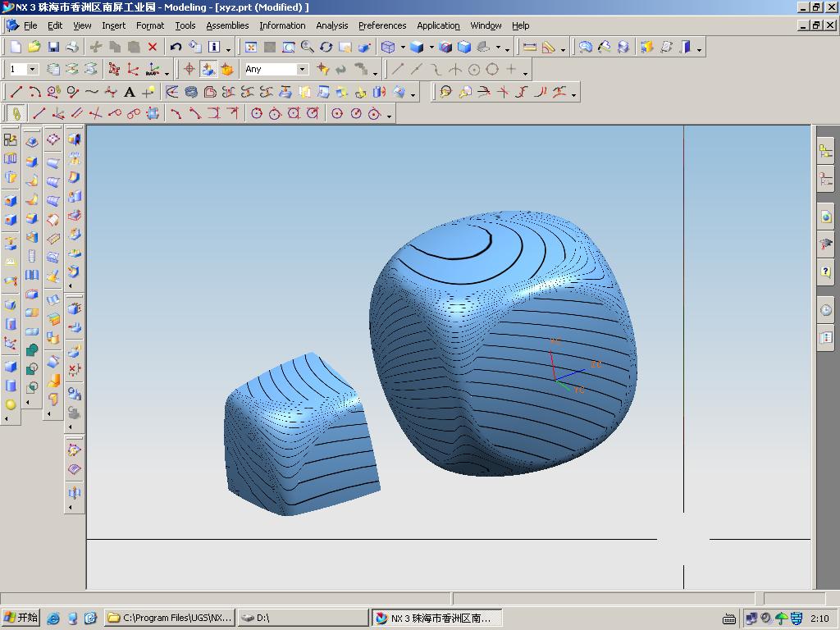The width and height of the screenshot is (840, 630).
Task: Toggle the chain-link constraint button
Action: point(15,113)
